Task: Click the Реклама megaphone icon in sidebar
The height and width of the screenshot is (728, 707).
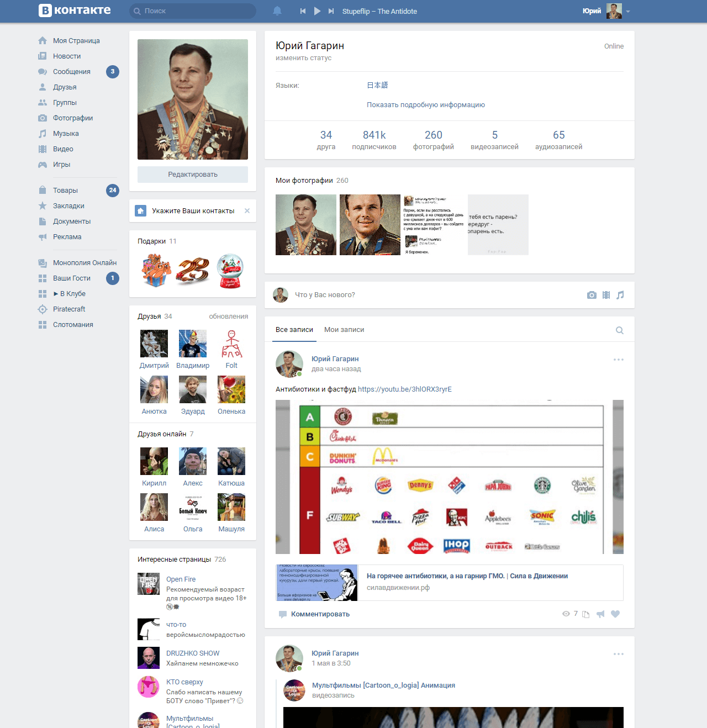Action: click(43, 237)
